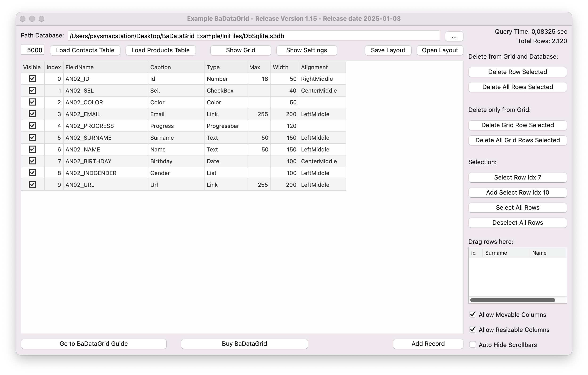
Task: Click the Date type cell
Action: (x=226, y=161)
